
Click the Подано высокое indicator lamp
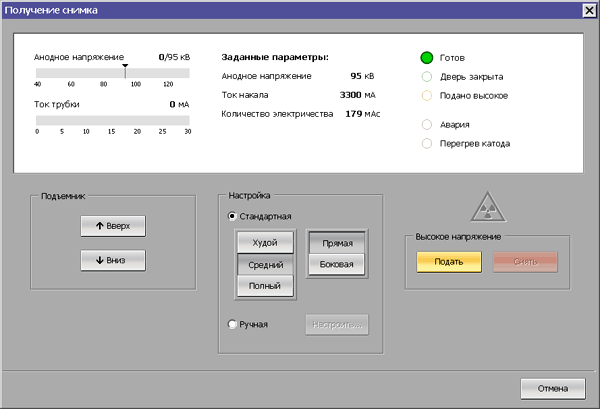pos(427,95)
